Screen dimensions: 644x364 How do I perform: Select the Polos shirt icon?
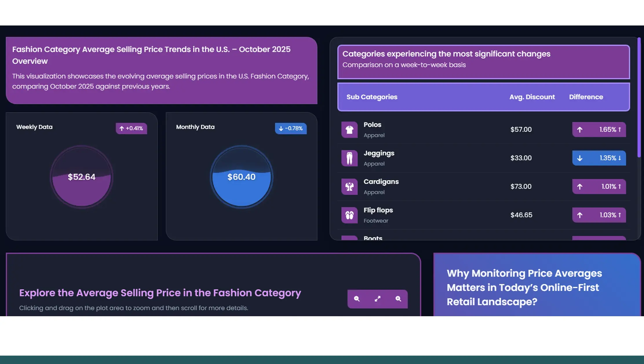coord(349,129)
